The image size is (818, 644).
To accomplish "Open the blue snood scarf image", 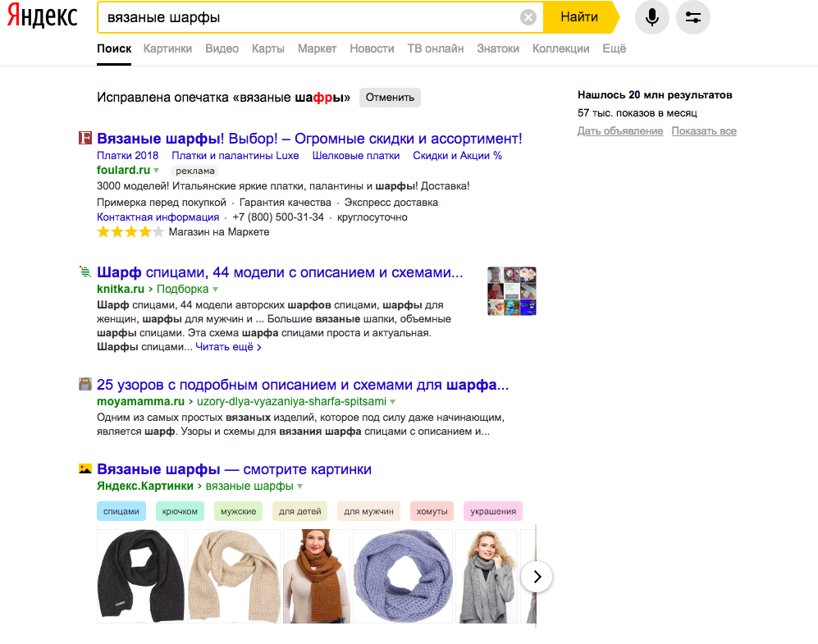I will point(403,576).
